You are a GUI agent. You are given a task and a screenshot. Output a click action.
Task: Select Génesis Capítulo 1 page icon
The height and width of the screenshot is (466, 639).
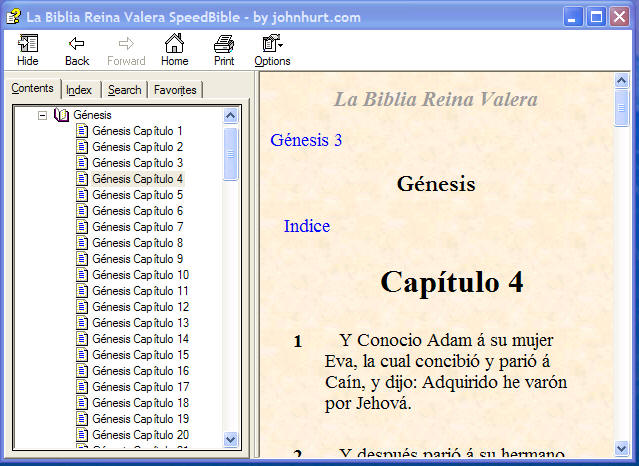[x=82, y=131]
